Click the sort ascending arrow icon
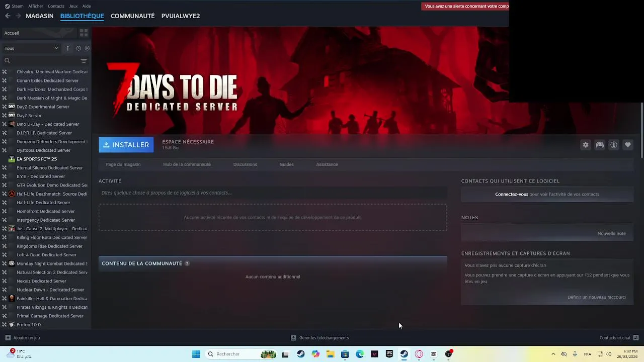Viewport: 644px width, 362px height. point(68,48)
